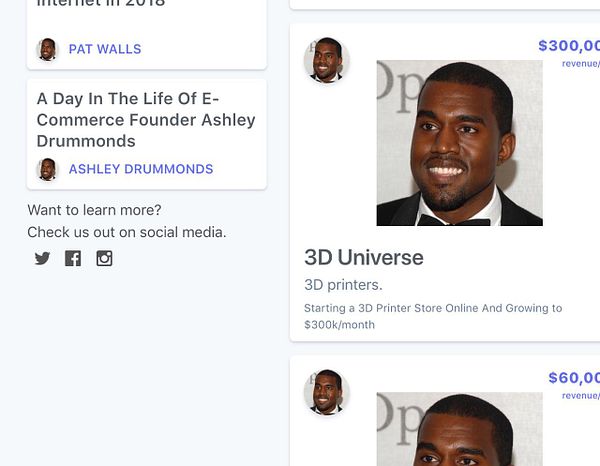The width and height of the screenshot is (600, 466).
Task: Click 'Want to learn more?' text
Action: point(94,210)
